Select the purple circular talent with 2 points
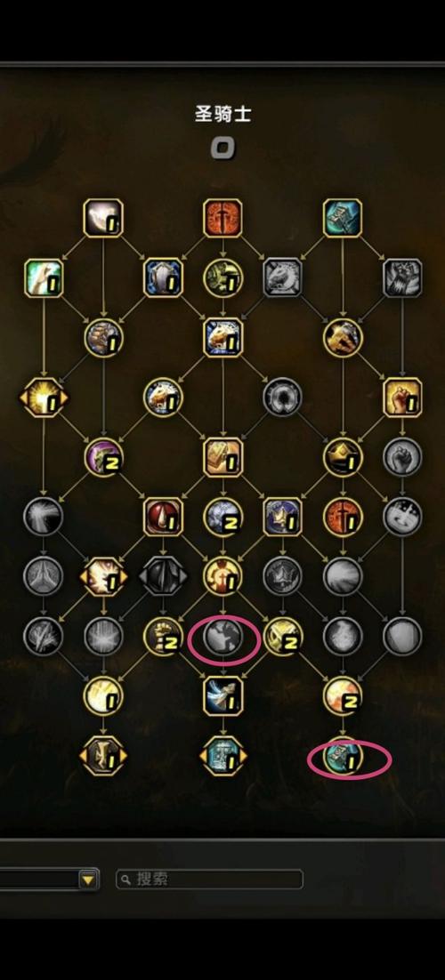Image resolution: width=445 pixels, height=980 pixels. point(103,457)
